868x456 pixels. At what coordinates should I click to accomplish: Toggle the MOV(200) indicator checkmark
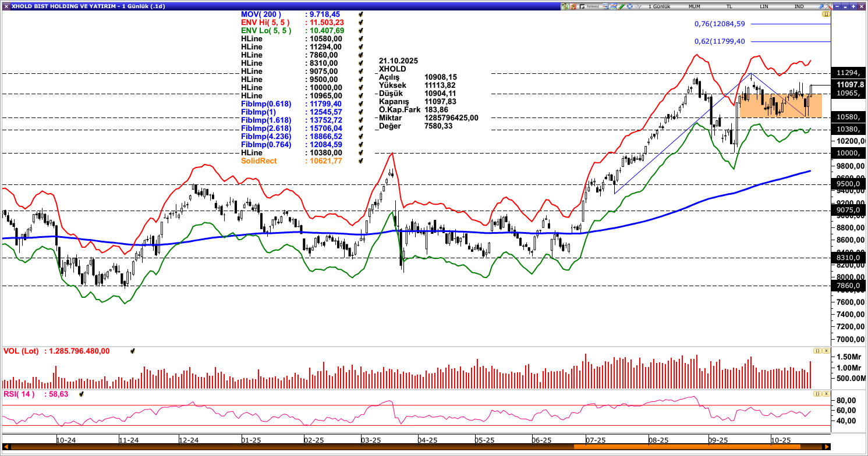pyautogui.click(x=361, y=14)
